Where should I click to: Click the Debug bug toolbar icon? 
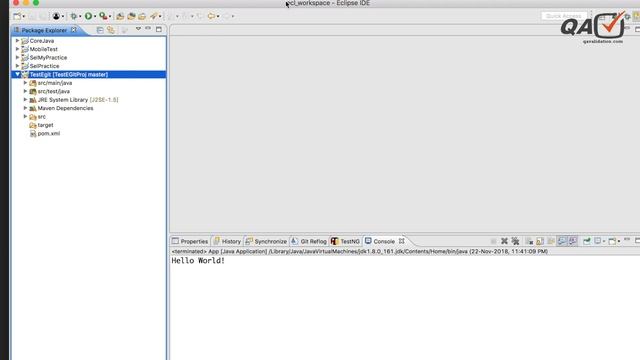coord(73,16)
